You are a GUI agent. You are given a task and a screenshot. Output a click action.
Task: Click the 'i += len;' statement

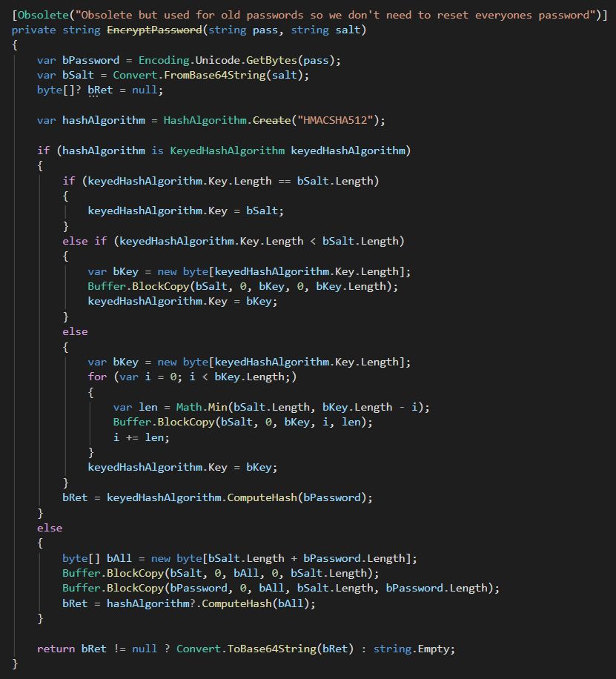(x=142, y=437)
